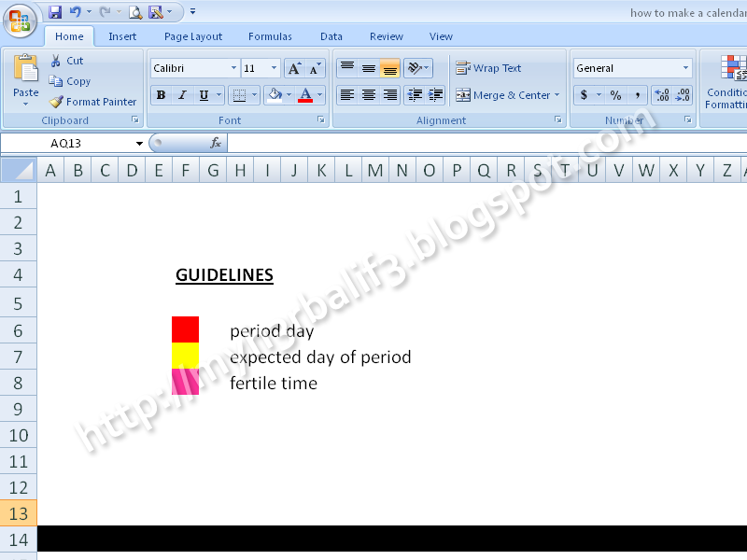
Task: Apply accounting dollar number format
Action: click(585, 95)
